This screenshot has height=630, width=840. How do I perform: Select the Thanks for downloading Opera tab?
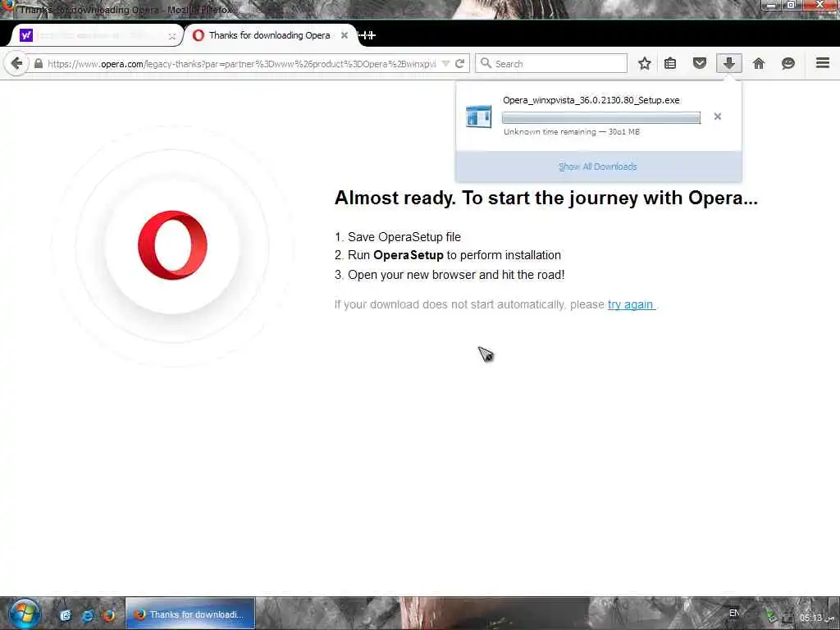tap(271, 35)
